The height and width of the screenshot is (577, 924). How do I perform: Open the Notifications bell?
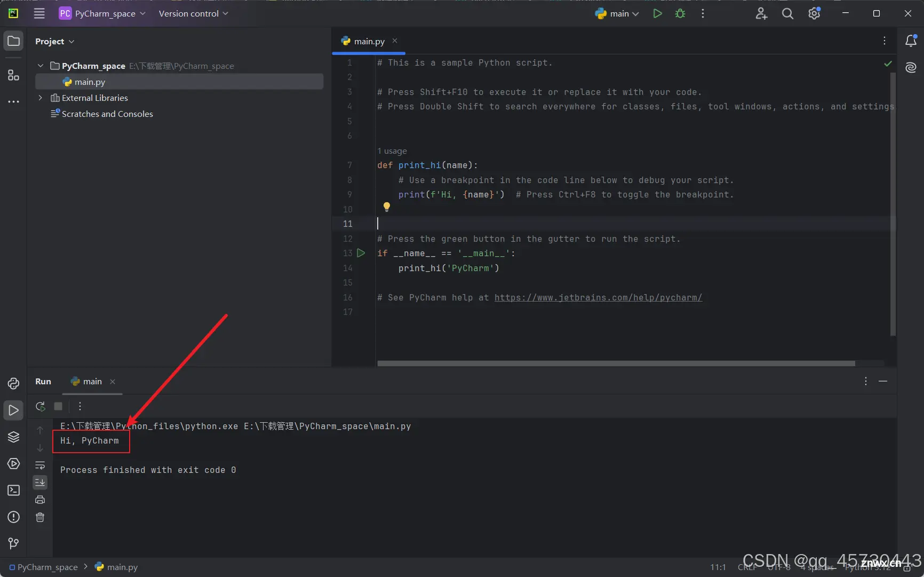click(911, 41)
